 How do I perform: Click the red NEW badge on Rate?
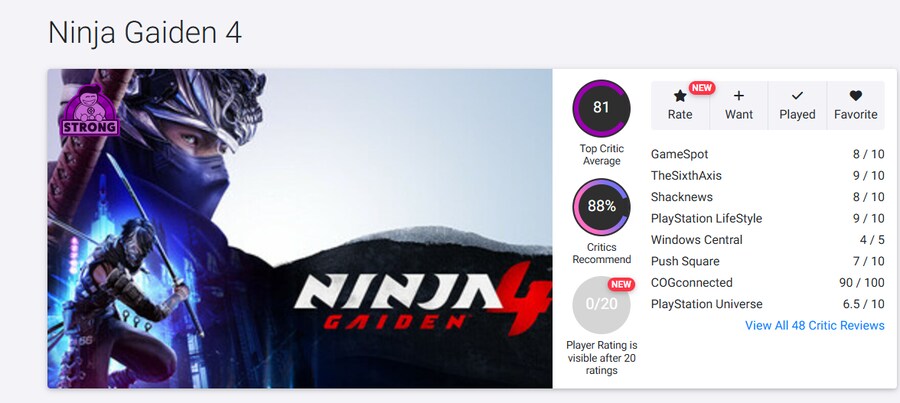point(701,88)
